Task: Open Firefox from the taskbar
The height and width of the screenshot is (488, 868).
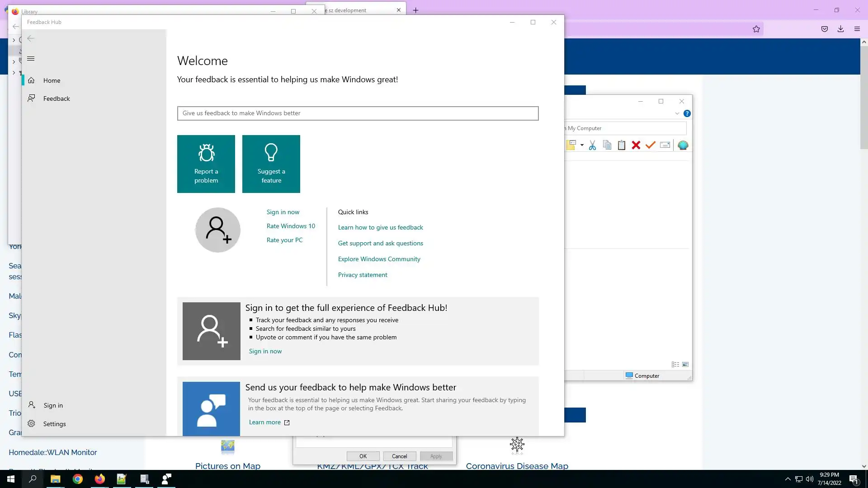Action: [99, 479]
